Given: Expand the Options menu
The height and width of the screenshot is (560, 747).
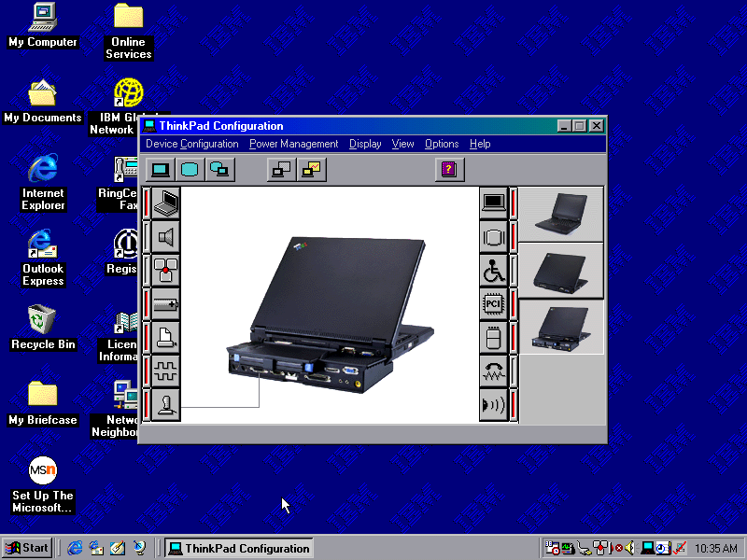Looking at the screenshot, I should pyautogui.click(x=442, y=144).
